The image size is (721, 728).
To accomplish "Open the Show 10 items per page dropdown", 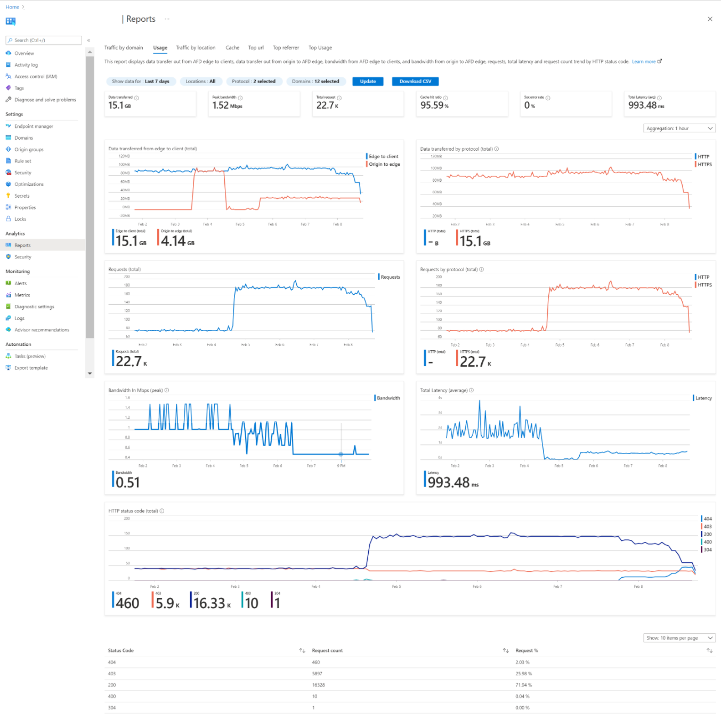I will [x=679, y=638].
